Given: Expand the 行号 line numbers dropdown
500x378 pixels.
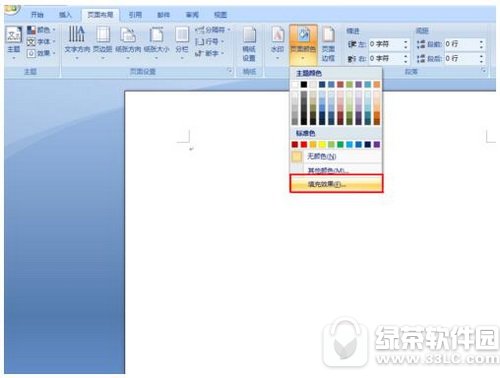Looking at the screenshot, I should pyautogui.click(x=209, y=42).
